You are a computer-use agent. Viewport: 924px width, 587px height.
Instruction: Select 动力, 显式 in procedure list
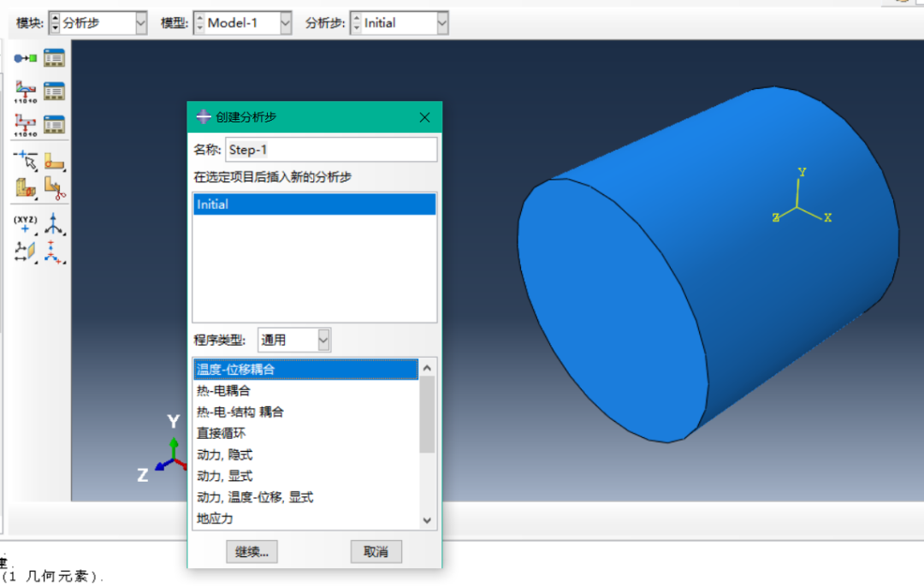click(x=224, y=476)
